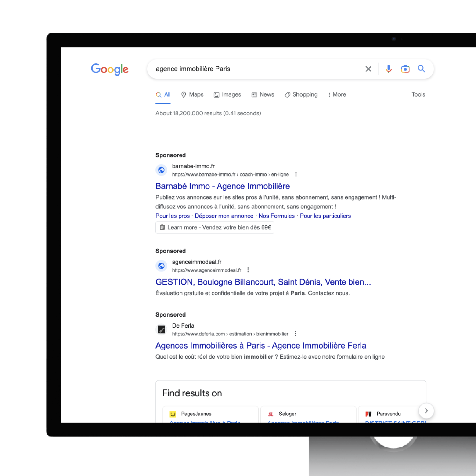
Task: Expand the More search filters menu
Action: click(x=337, y=95)
